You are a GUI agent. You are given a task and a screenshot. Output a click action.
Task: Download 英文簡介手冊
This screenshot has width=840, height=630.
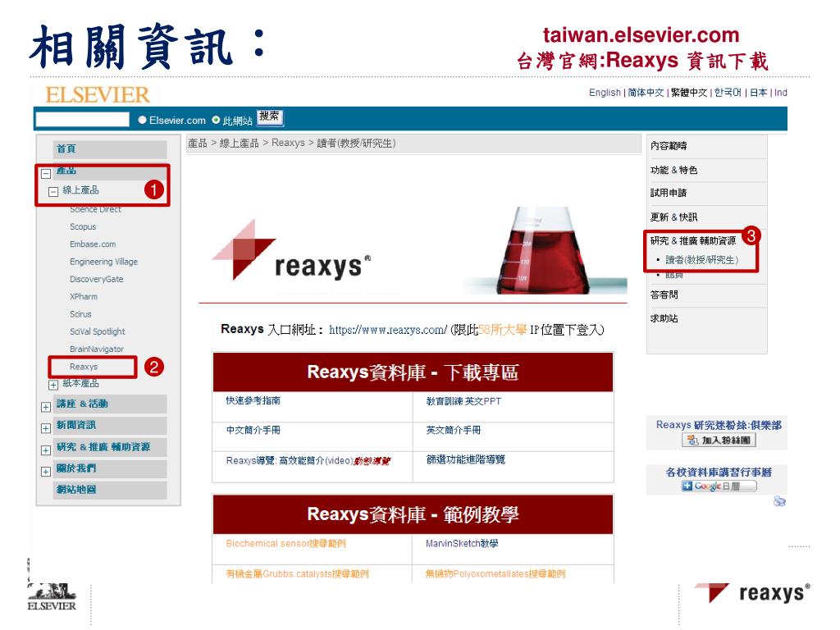coord(453,430)
